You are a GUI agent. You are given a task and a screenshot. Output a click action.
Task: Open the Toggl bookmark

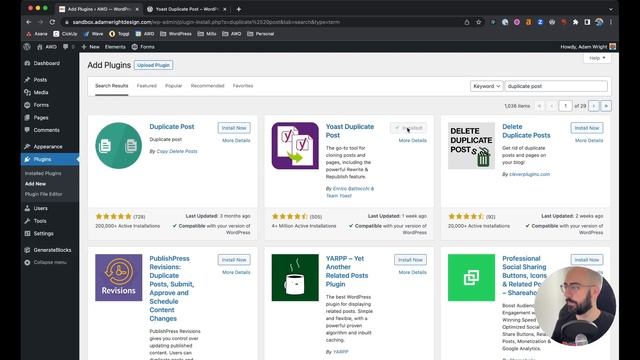(x=119, y=34)
